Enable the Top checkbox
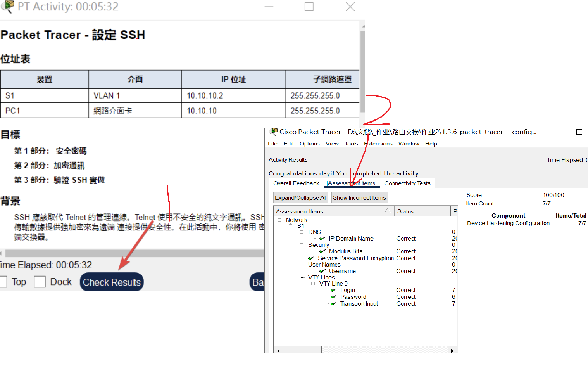The height and width of the screenshot is (367, 588). (x=3, y=282)
